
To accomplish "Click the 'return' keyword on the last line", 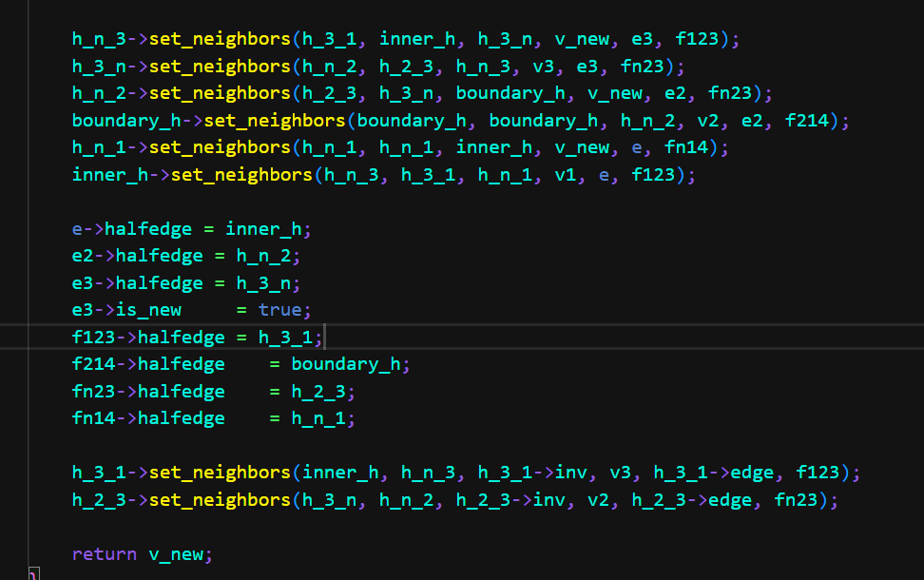I will [105, 554].
